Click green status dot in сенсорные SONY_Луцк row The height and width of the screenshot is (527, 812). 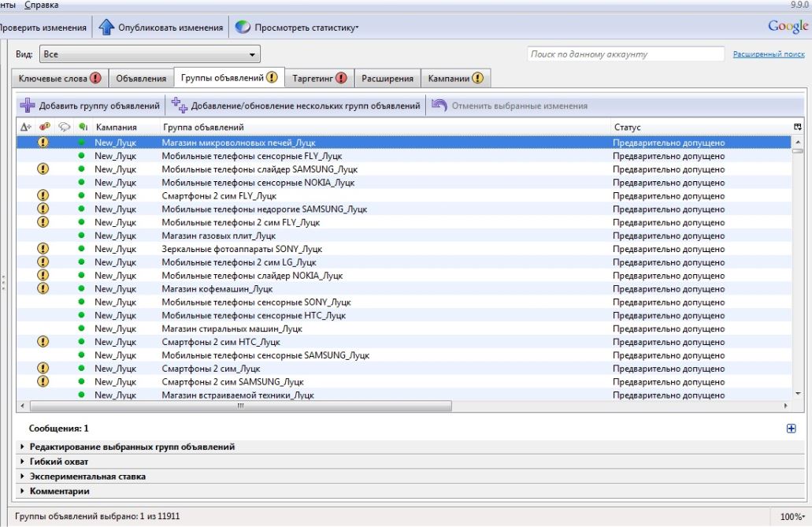pos(81,302)
